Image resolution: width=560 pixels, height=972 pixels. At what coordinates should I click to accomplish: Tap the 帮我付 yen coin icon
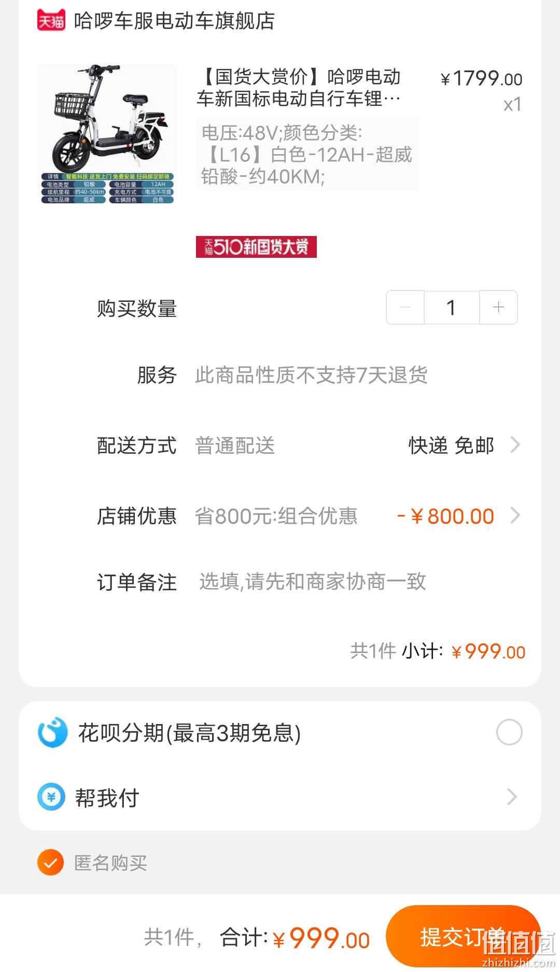pyautogui.click(x=51, y=797)
